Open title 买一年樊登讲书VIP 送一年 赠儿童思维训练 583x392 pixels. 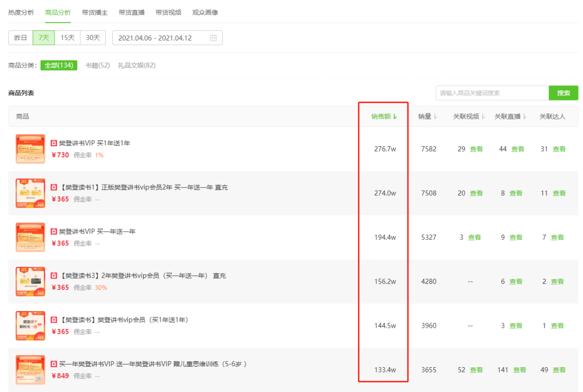coord(153,364)
